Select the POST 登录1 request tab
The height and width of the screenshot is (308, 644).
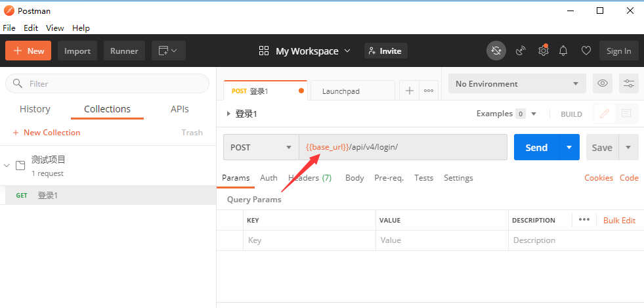(x=265, y=91)
